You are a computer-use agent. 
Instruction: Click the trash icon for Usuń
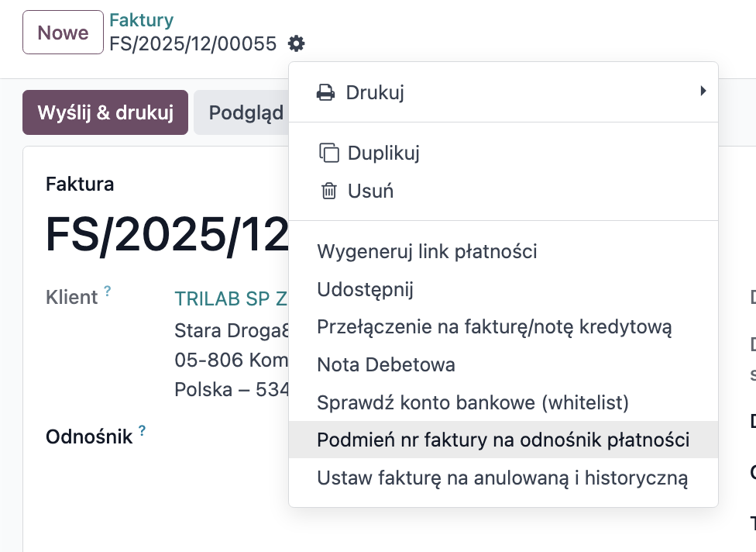click(329, 191)
